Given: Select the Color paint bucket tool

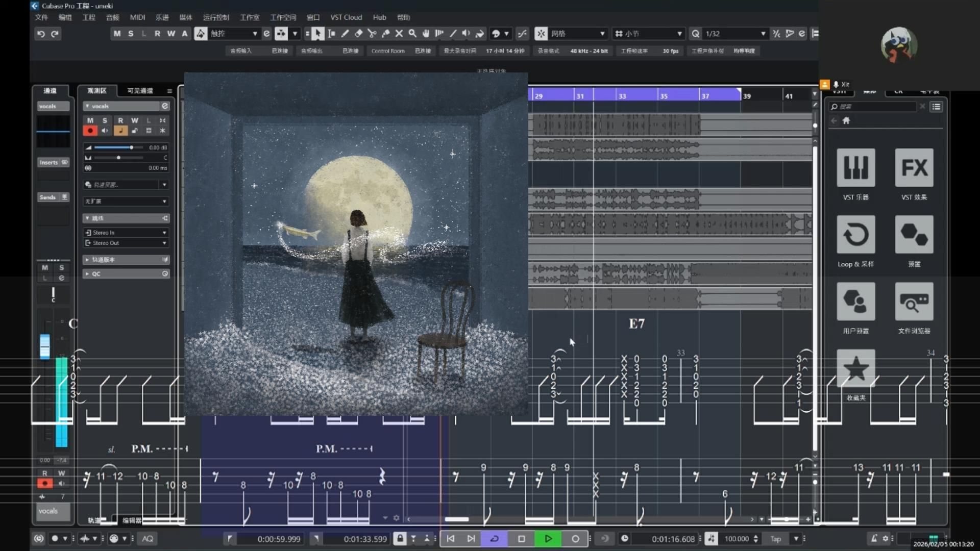Looking at the screenshot, I should click(x=480, y=34).
